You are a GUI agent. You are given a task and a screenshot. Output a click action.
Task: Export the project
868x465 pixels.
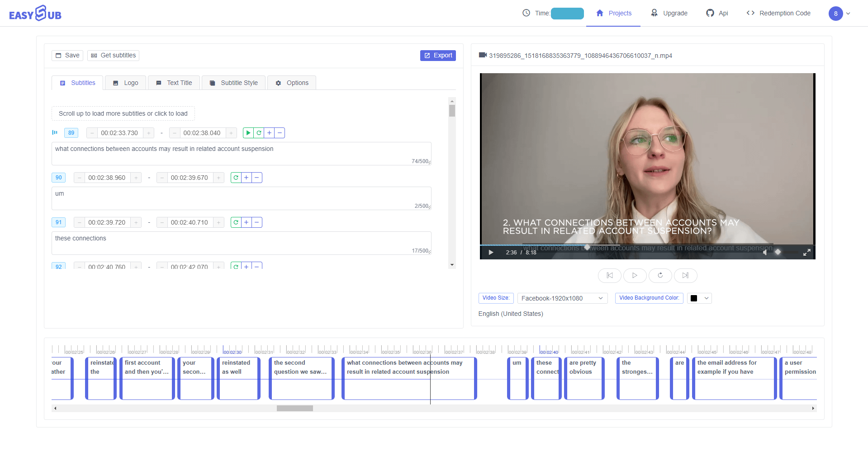(437, 55)
